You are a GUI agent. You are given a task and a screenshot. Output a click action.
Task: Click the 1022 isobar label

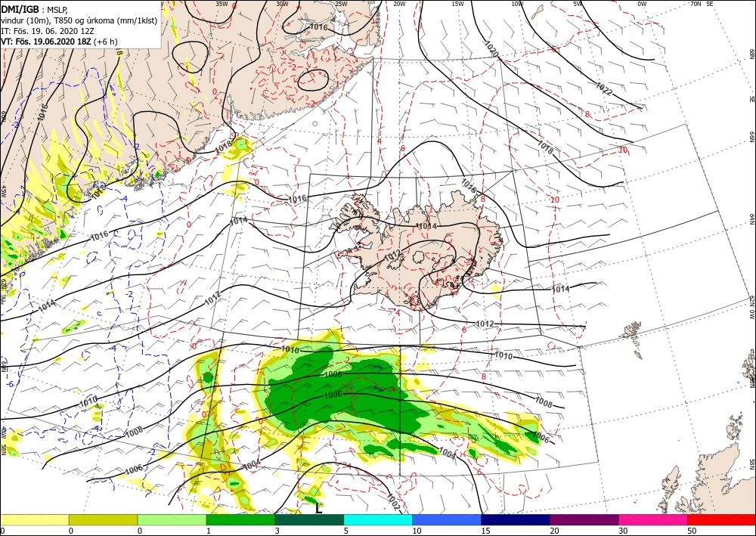tap(603, 88)
